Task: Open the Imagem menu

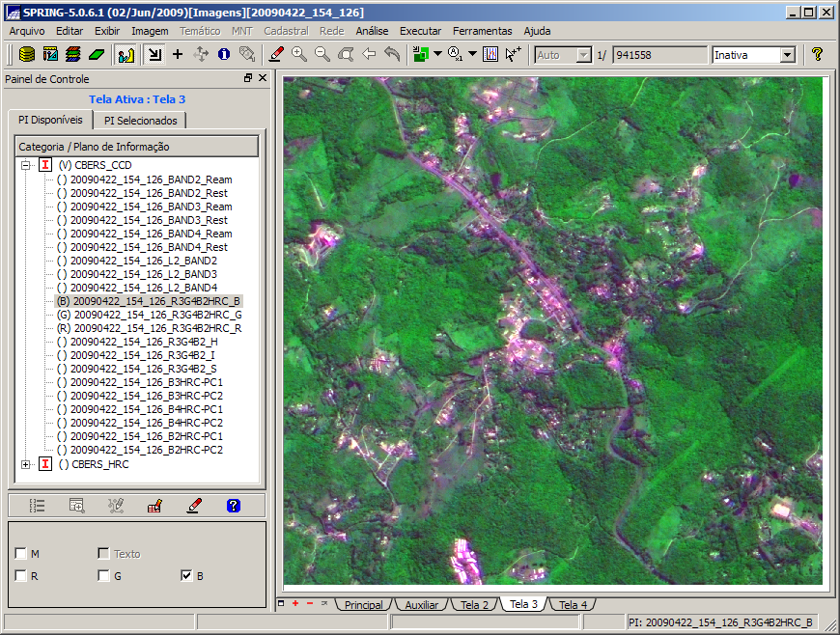Action: coord(150,31)
